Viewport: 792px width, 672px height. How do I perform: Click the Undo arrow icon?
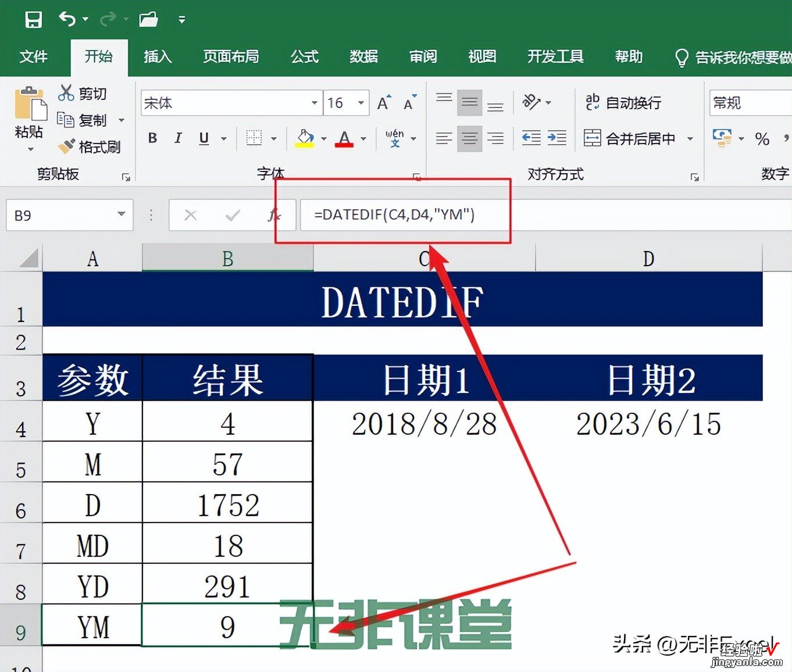tap(67, 20)
